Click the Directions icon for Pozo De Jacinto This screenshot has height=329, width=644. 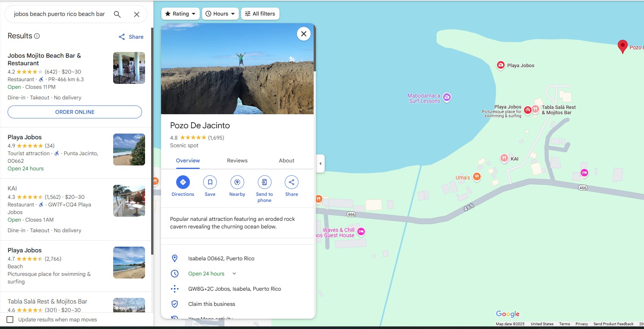[x=183, y=182]
